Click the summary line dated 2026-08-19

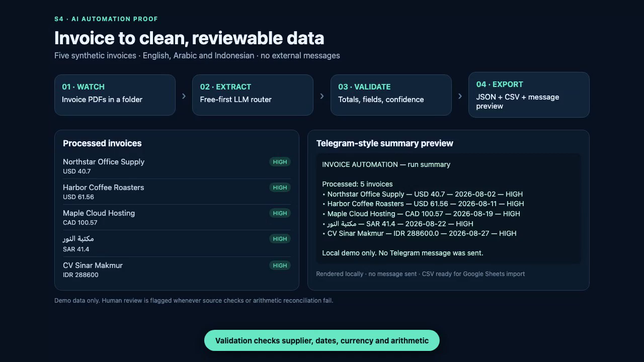(x=421, y=214)
